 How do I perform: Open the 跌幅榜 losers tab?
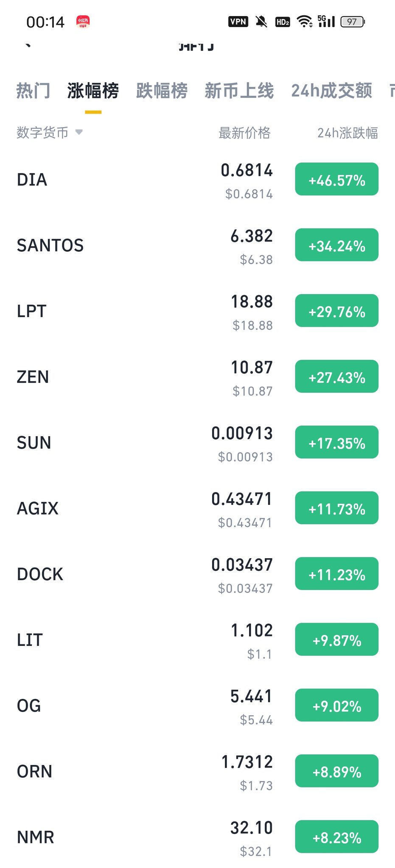162,91
